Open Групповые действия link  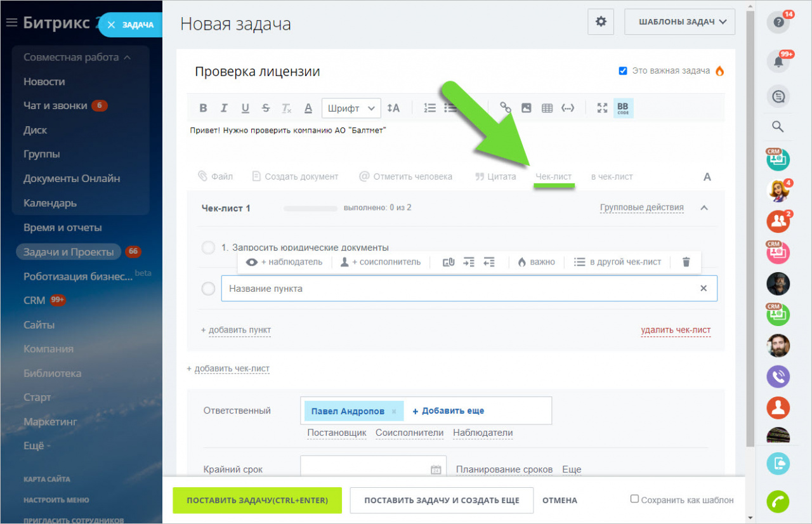pos(642,207)
